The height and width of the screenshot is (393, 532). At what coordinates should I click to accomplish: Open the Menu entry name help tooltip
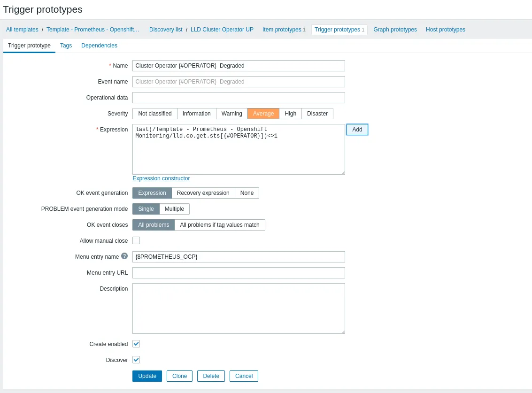124,255
